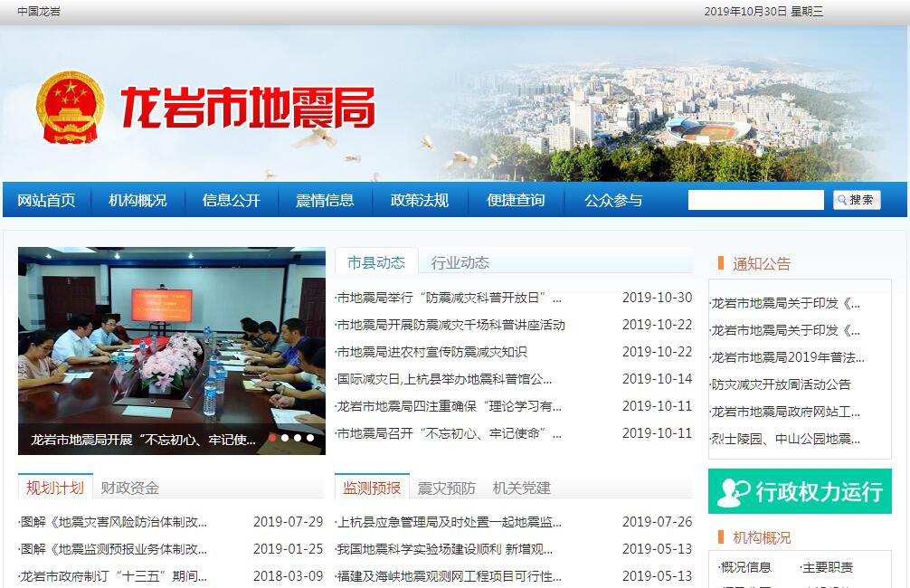Open the 网站首页 navigation item
This screenshot has width=910, height=588.
click(x=46, y=200)
